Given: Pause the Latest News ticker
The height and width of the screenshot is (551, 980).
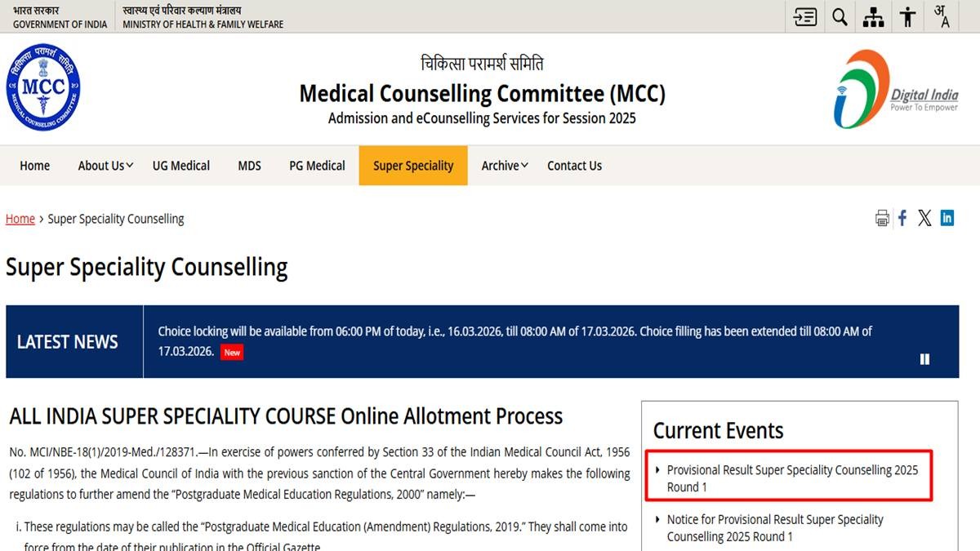Looking at the screenshot, I should pos(924,359).
